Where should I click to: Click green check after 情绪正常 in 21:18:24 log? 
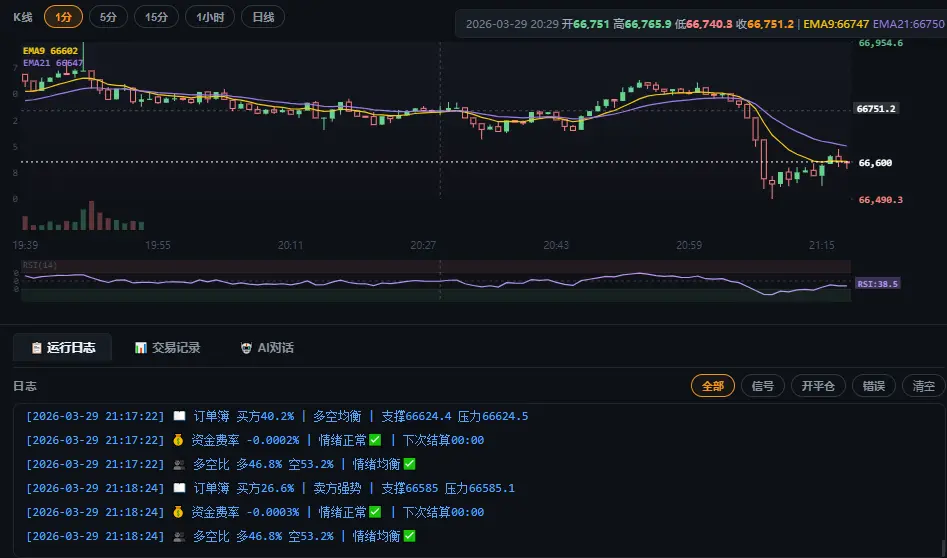click(375, 512)
